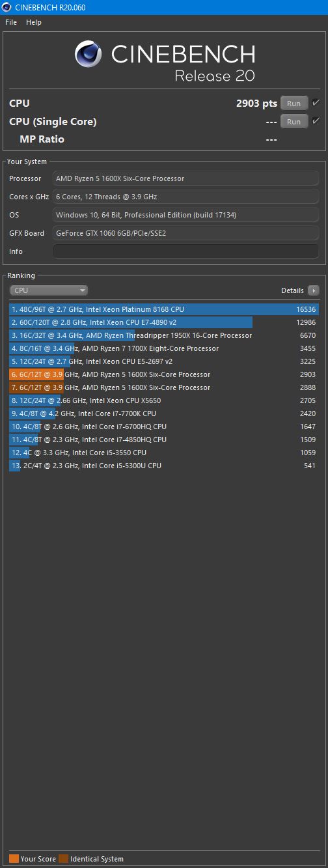Click the 2903 pts CPU score
Screen dimensions: 328x868
[x=256, y=103]
